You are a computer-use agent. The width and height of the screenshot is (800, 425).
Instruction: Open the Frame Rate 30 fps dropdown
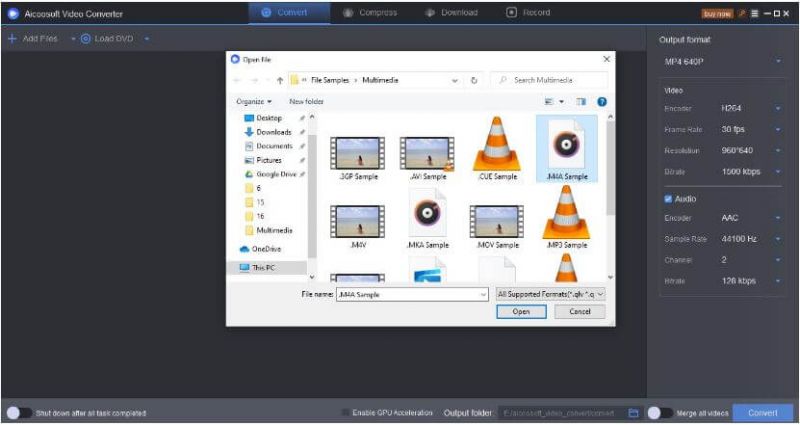pyautogui.click(x=751, y=130)
